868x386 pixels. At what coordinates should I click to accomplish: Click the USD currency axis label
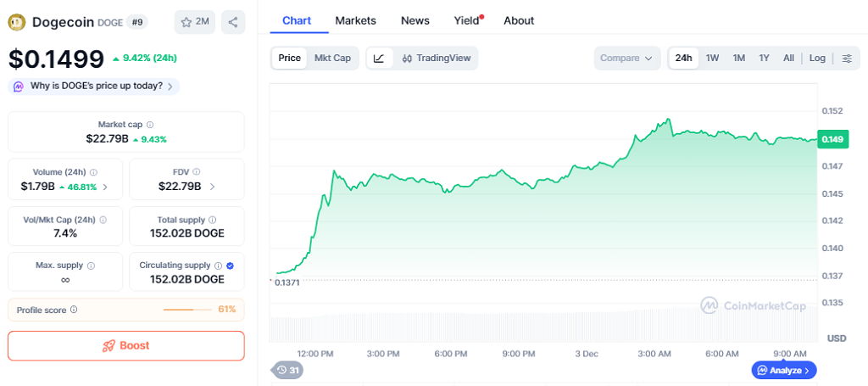pyautogui.click(x=837, y=338)
